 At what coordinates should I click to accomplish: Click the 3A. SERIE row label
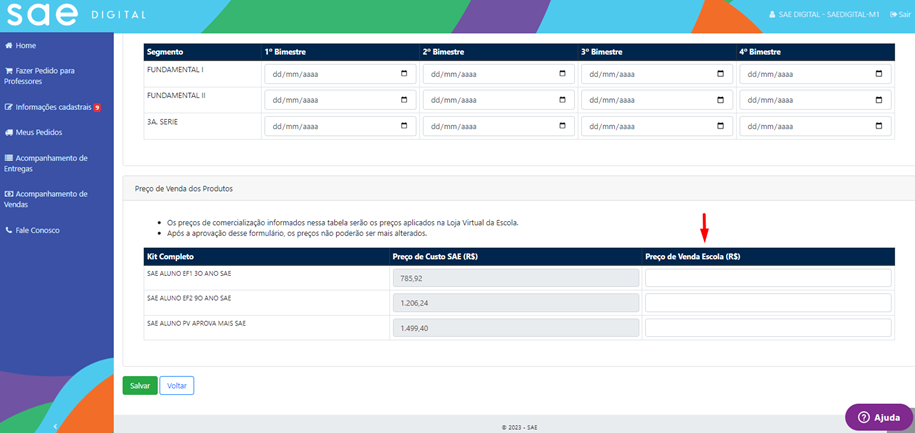[x=163, y=120]
